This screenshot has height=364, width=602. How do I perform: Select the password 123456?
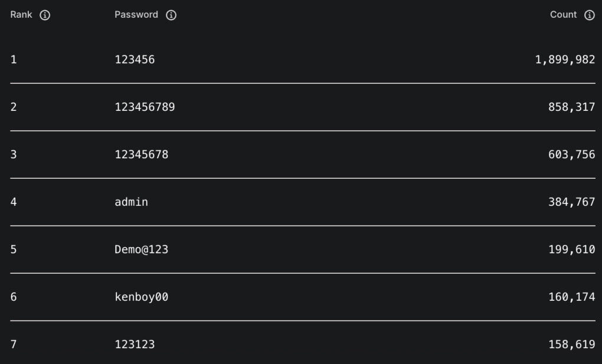135,60
